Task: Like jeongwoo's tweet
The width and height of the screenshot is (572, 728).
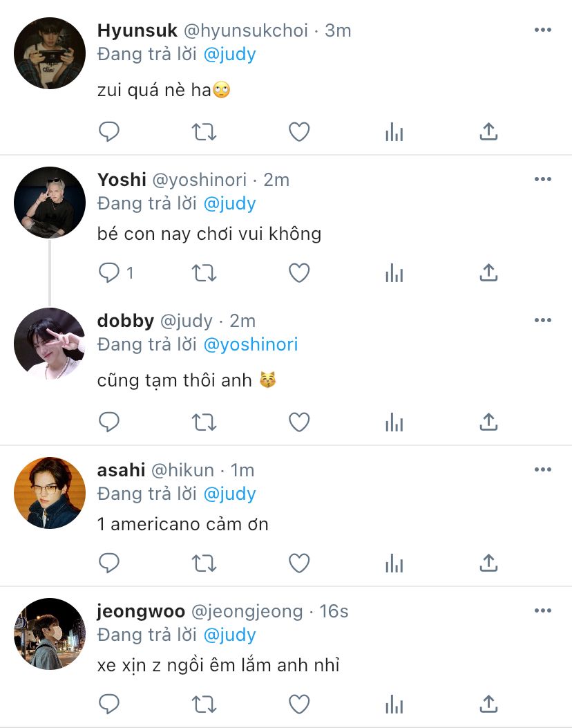Action: click(299, 704)
